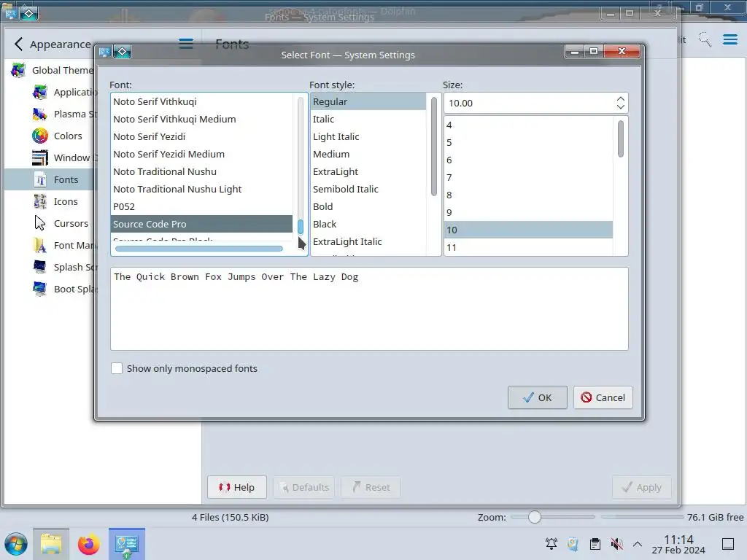Click the Global Theme icon in sidebar

pos(18,70)
